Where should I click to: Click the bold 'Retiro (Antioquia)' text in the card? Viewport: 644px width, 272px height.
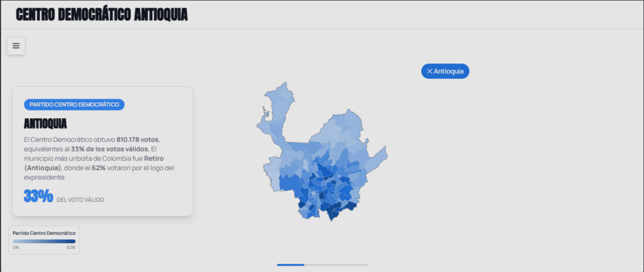pos(43,168)
